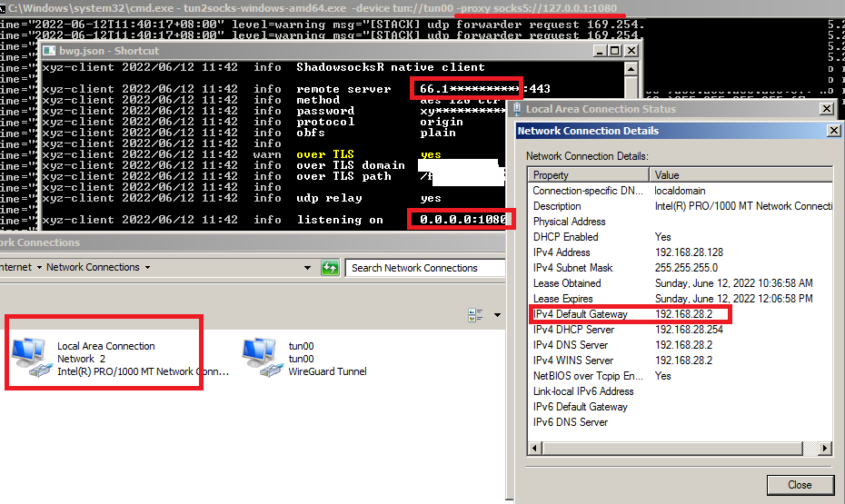Image resolution: width=845 pixels, height=504 pixels.
Task: Close the Local Area Connection Status window
Action: (x=826, y=109)
